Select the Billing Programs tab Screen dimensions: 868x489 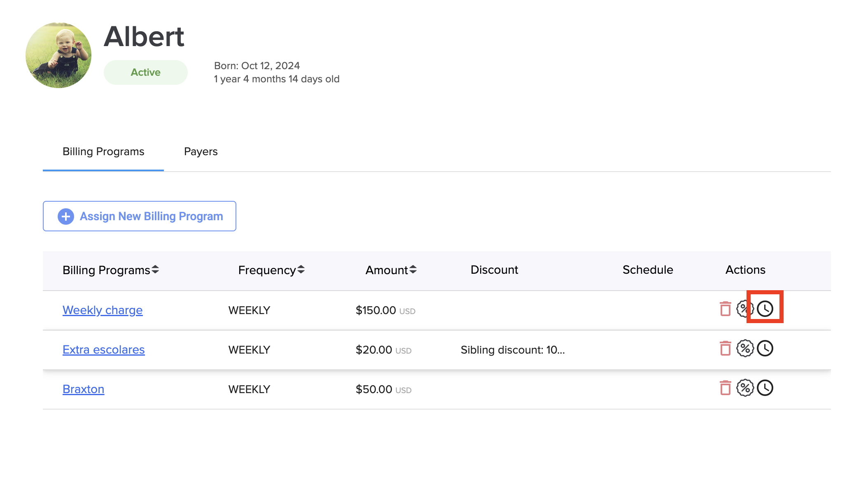(103, 151)
